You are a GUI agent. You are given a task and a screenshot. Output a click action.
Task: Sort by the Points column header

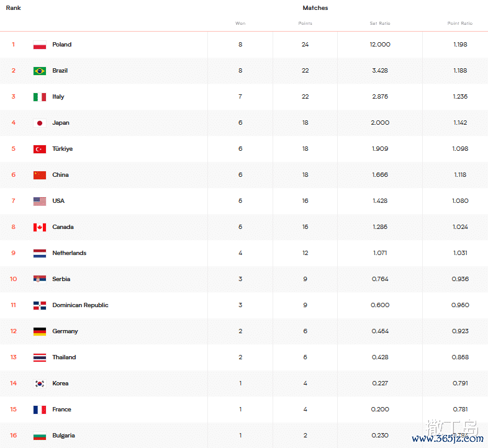point(305,24)
